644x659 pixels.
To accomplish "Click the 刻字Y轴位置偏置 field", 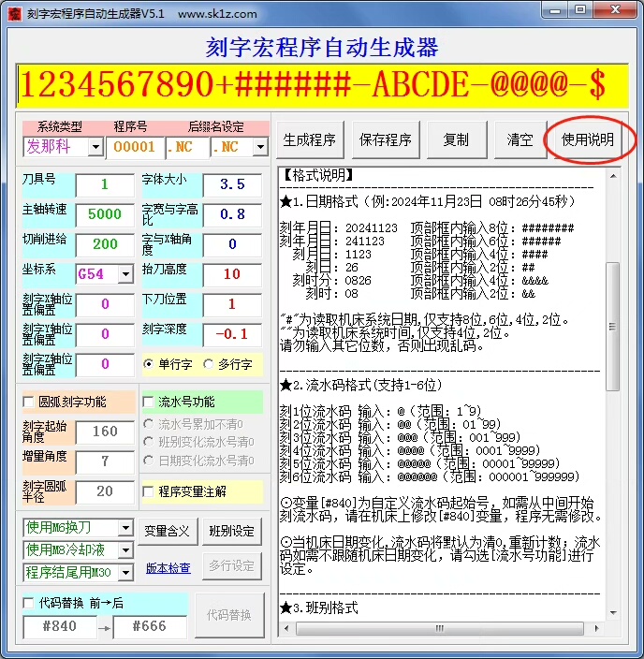I will pos(105,334).
